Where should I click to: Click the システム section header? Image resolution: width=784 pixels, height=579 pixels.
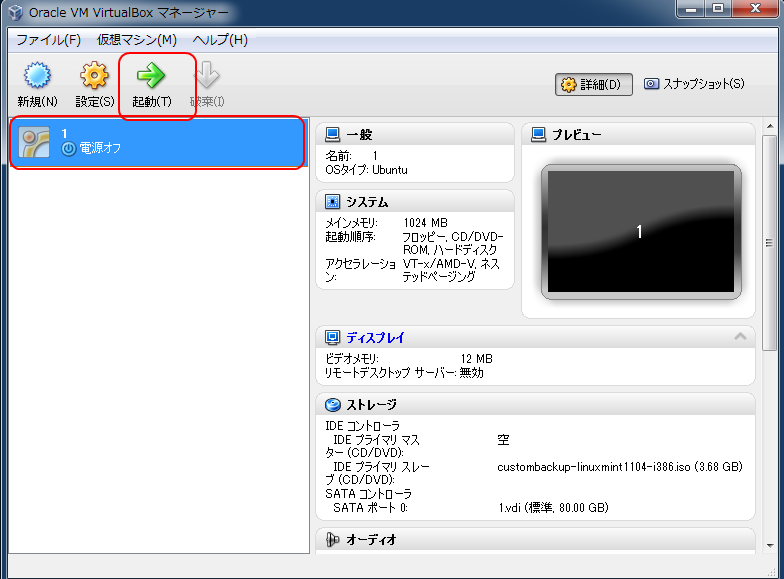(415, 202)
